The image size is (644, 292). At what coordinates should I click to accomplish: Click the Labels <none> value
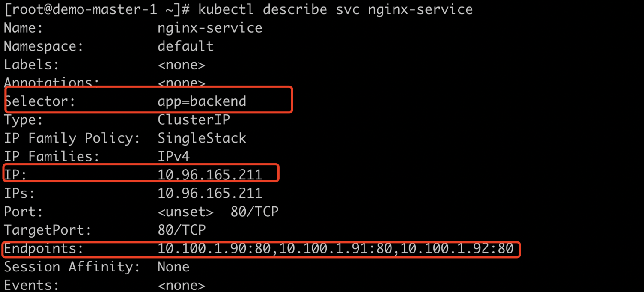[182, 65]
